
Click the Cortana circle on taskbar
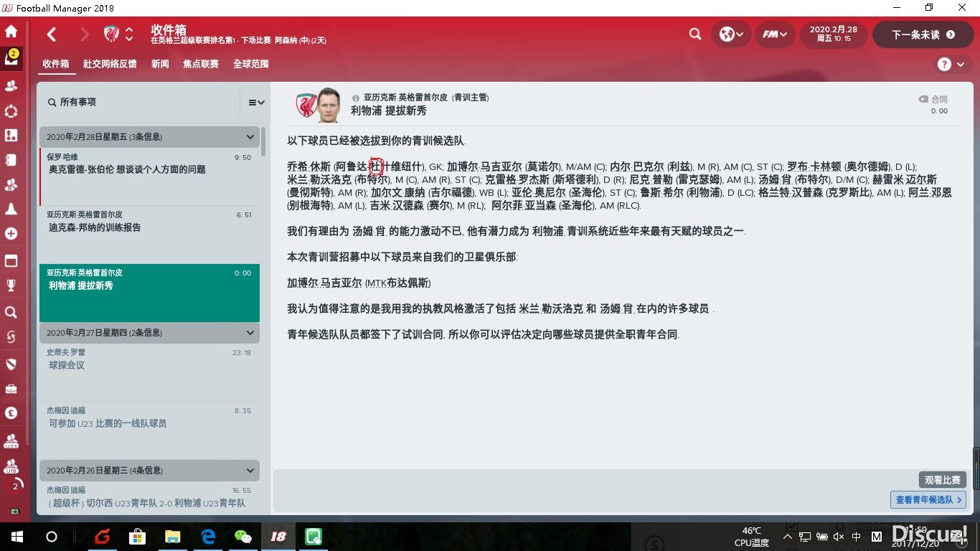tap(52, 537)
